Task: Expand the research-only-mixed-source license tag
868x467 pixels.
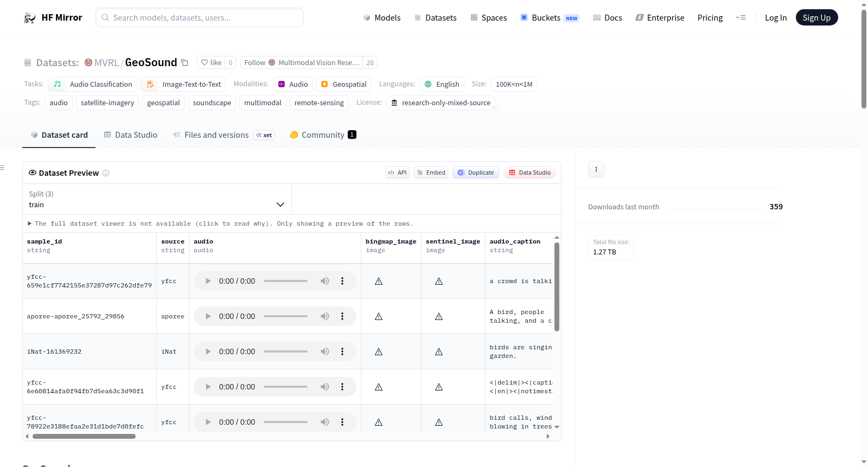Action: coord(441,103)
